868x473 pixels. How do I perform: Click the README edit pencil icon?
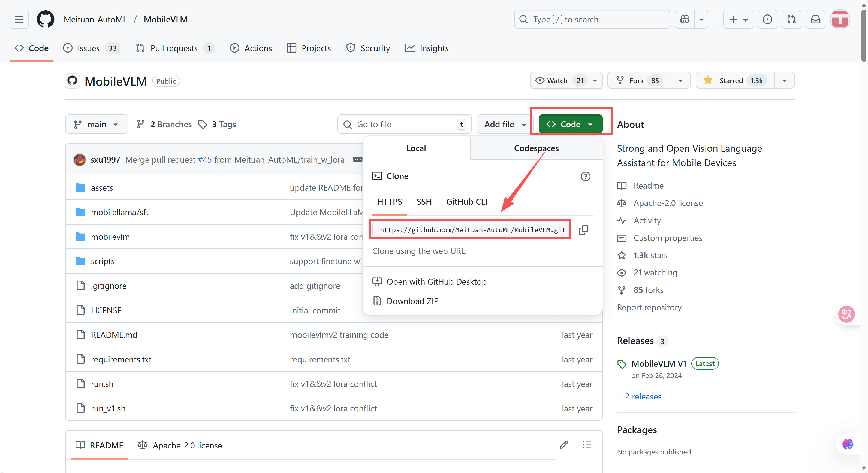pos(564,445)
